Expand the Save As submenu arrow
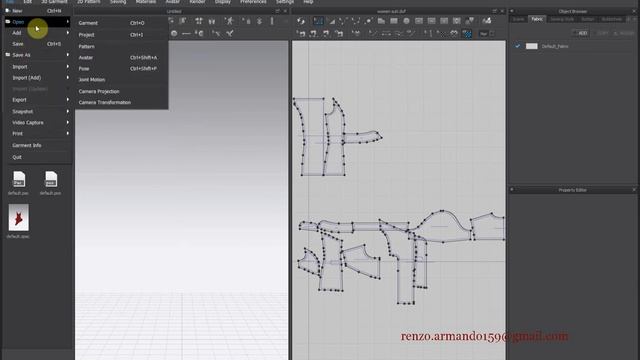 [68, 55]
